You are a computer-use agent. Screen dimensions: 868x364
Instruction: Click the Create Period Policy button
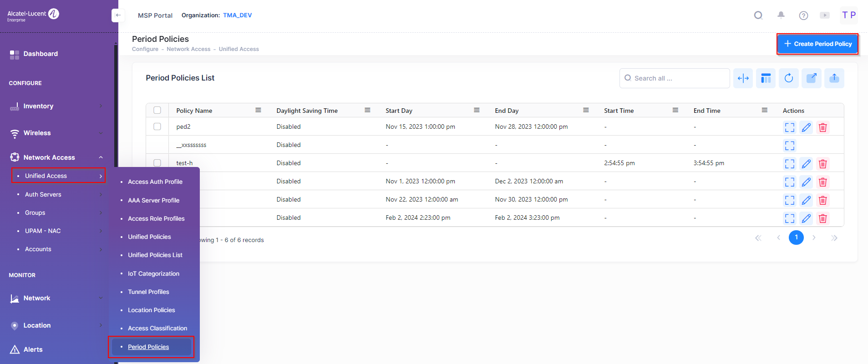click(x=817, y=44)
